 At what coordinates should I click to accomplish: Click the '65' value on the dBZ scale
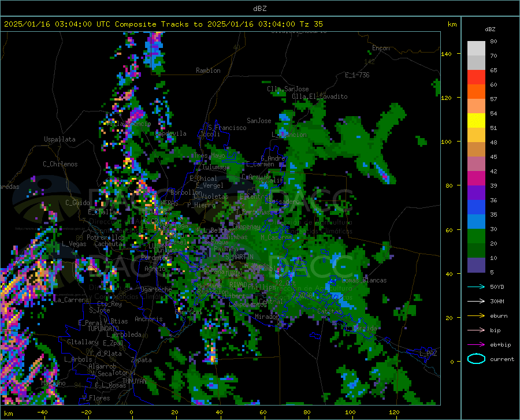[493, 70]
